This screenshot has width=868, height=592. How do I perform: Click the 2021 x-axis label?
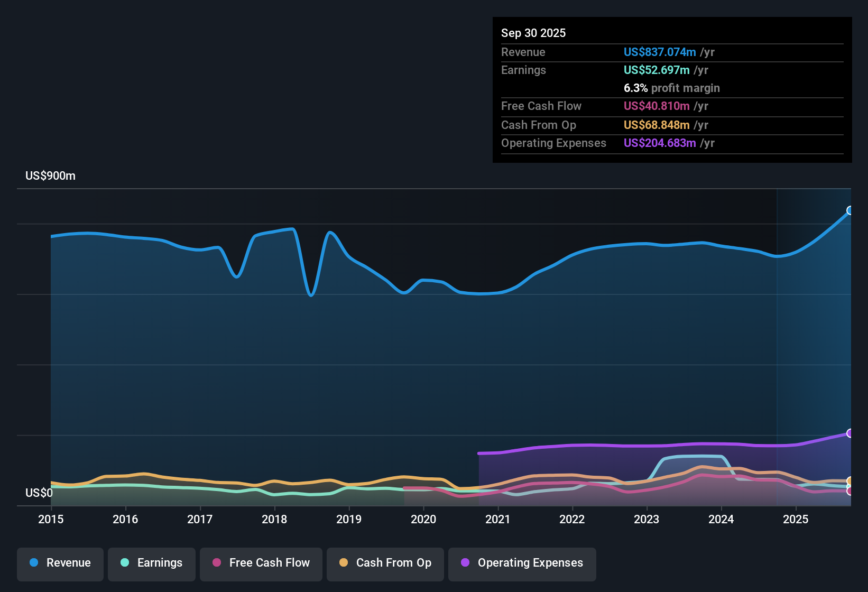(497, 519)
